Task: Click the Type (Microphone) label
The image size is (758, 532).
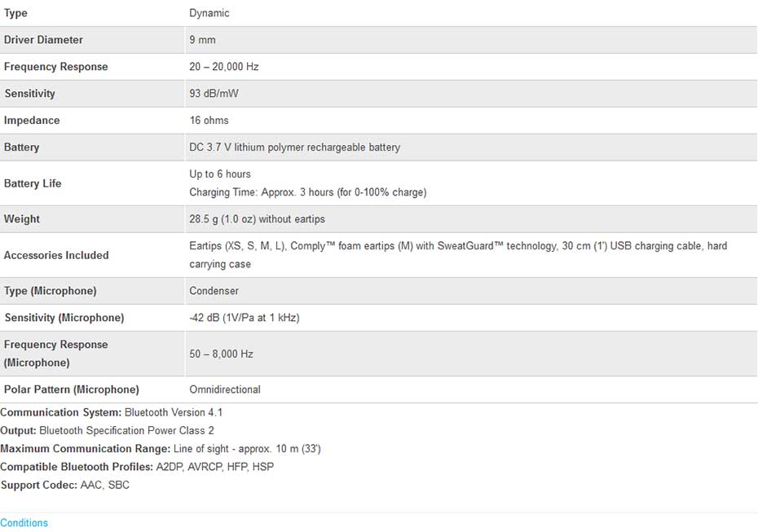Action: pyautogui.click(x=50, y=291)
